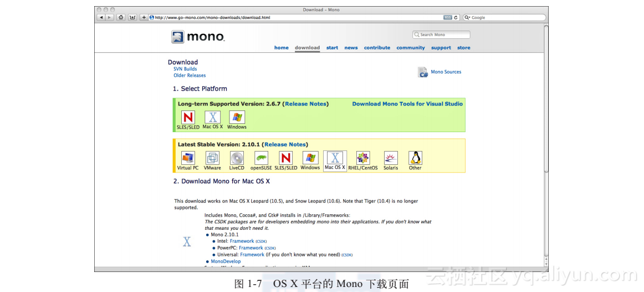Choose the LiveCD disc icon
The image size is (644, 292).
pyautogui.click(x=237, y=158)
